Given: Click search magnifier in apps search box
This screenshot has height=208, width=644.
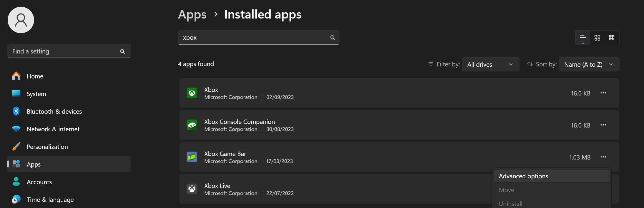Looking at the screenshot, I should pyautogui.click(x=333, y=38).
